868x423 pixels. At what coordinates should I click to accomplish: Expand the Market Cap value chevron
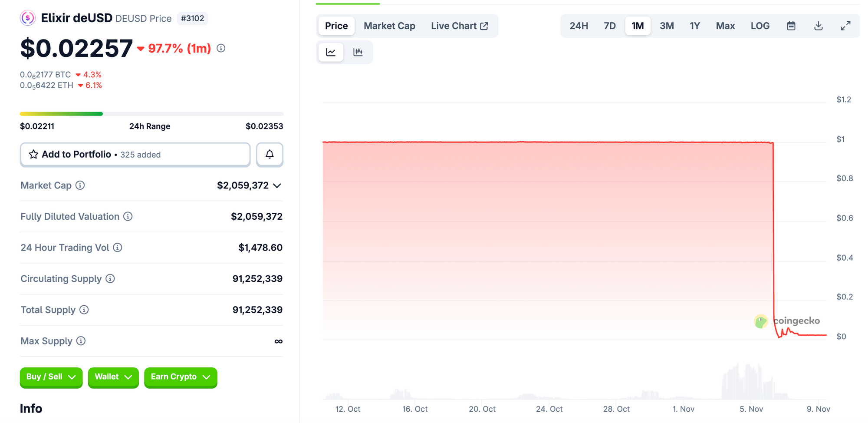(x=277, y=186)
